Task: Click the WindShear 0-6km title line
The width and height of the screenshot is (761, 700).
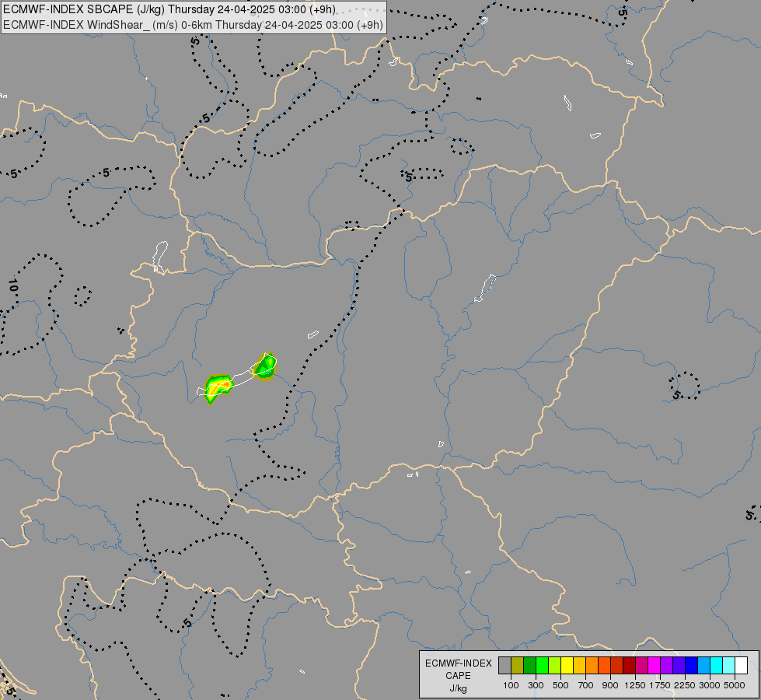Action: pos(193,25)
